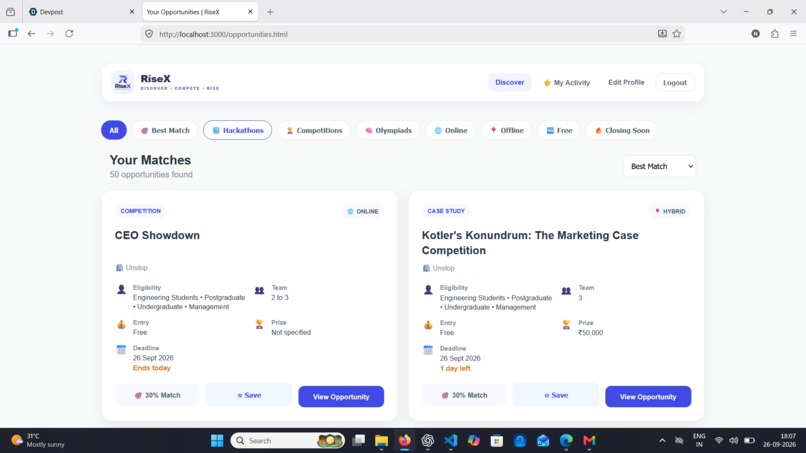Click the taskbar Search box
The height and width of the screenshot is (453, 806).
287,441
